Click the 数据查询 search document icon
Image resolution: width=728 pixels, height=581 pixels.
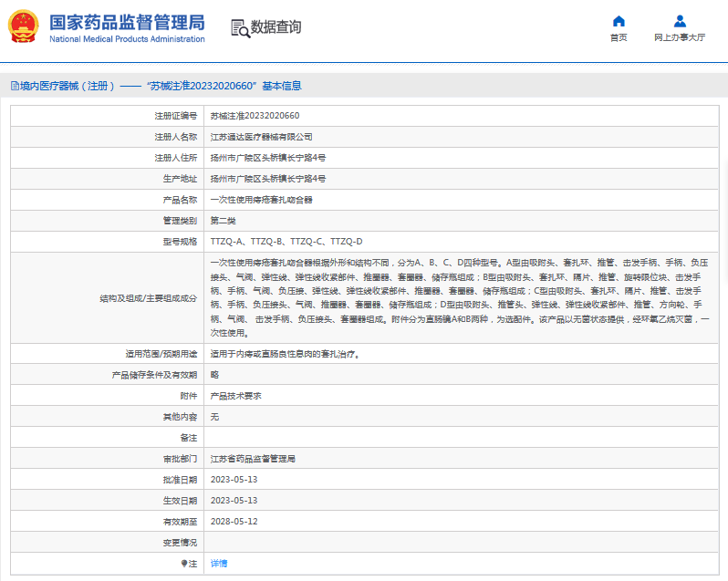click(x=240, y=28)
